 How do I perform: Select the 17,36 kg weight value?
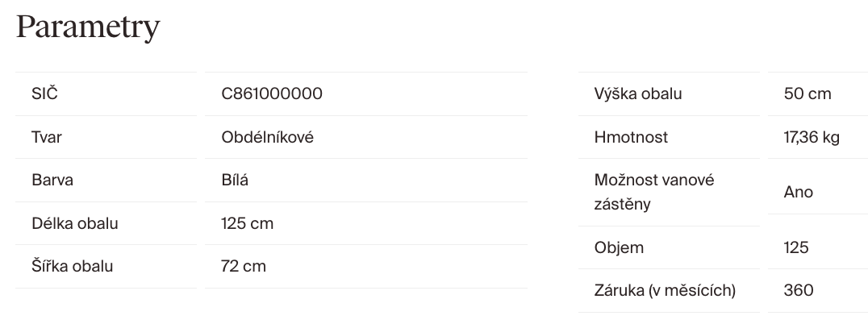pyautogui.click(x=812, y=137)
